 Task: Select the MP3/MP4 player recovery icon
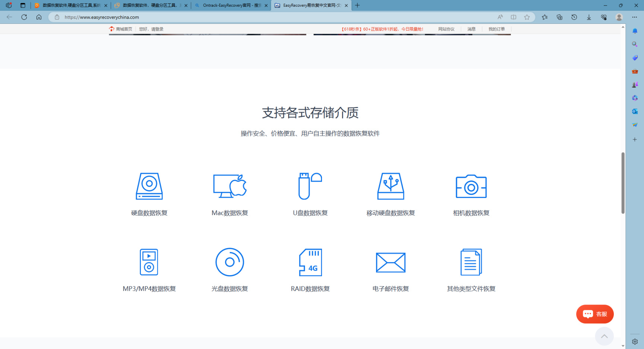point(149,262)
